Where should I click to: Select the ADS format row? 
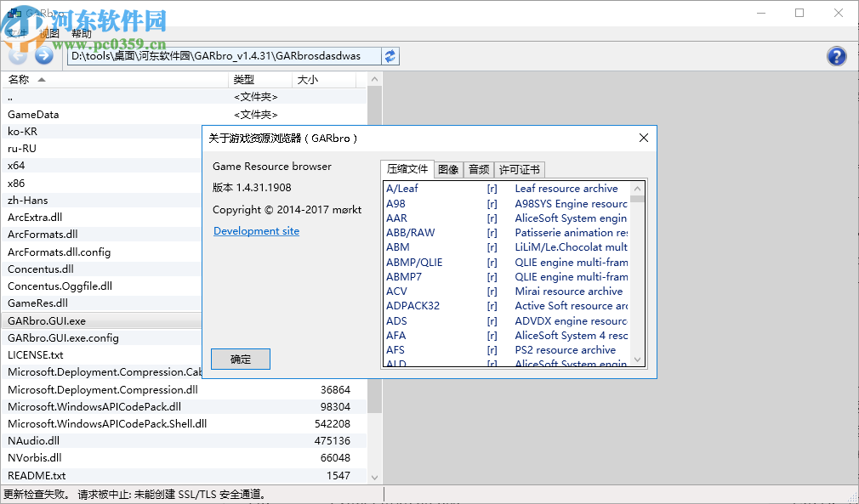point(507,320)
